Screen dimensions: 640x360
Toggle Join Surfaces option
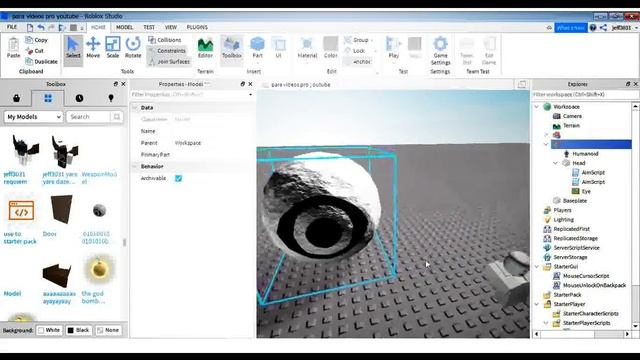pos(169,62)
